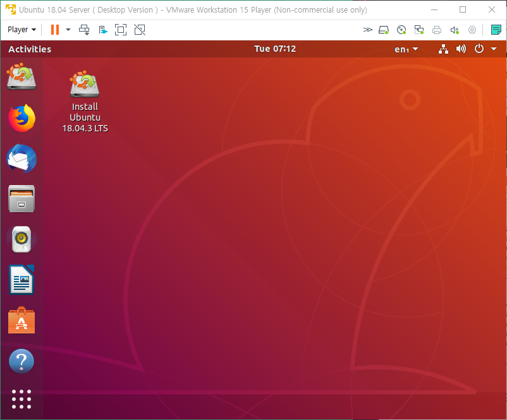Click the wired network status icon

pos(443,49)
